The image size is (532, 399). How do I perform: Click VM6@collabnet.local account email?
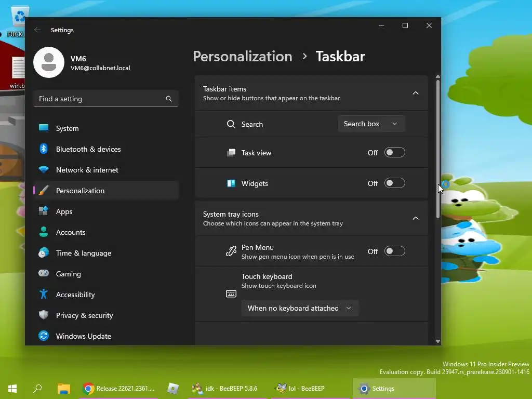pyautogui.click(x=100, y=68)
